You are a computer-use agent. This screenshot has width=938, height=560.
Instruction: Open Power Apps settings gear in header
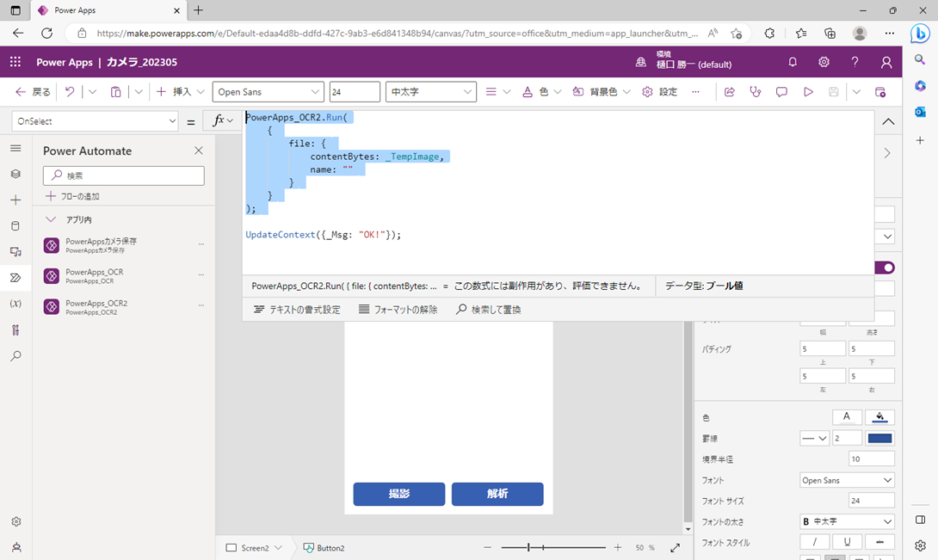pos(824,62)
